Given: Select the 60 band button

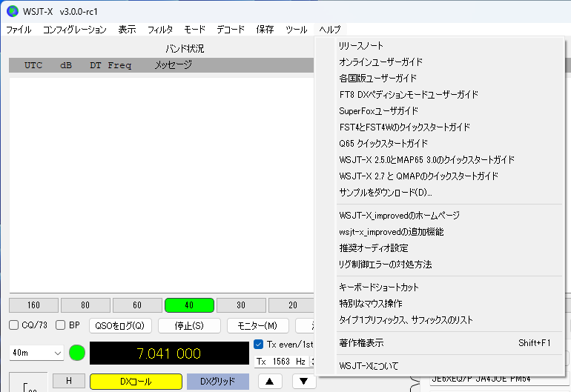Looking at the screenshot, I should pos(137,305).
